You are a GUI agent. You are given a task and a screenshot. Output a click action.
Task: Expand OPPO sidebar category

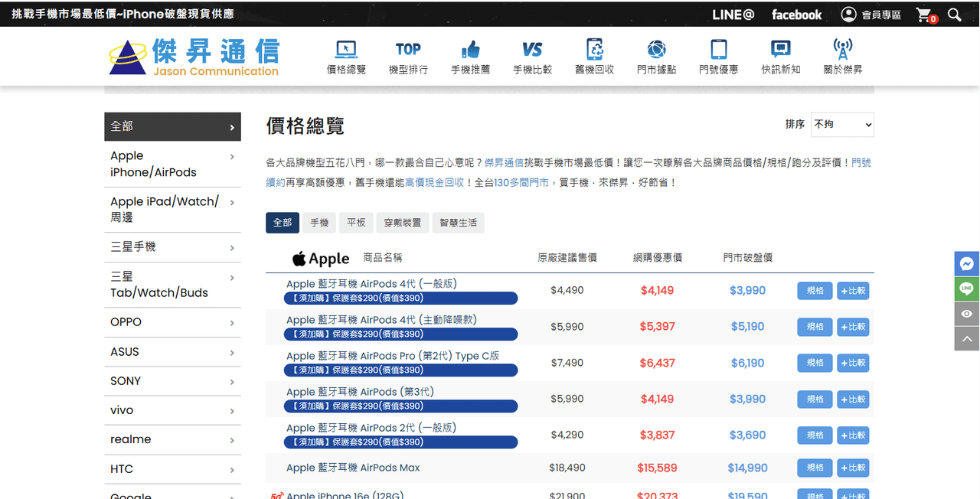pos(172,322)
